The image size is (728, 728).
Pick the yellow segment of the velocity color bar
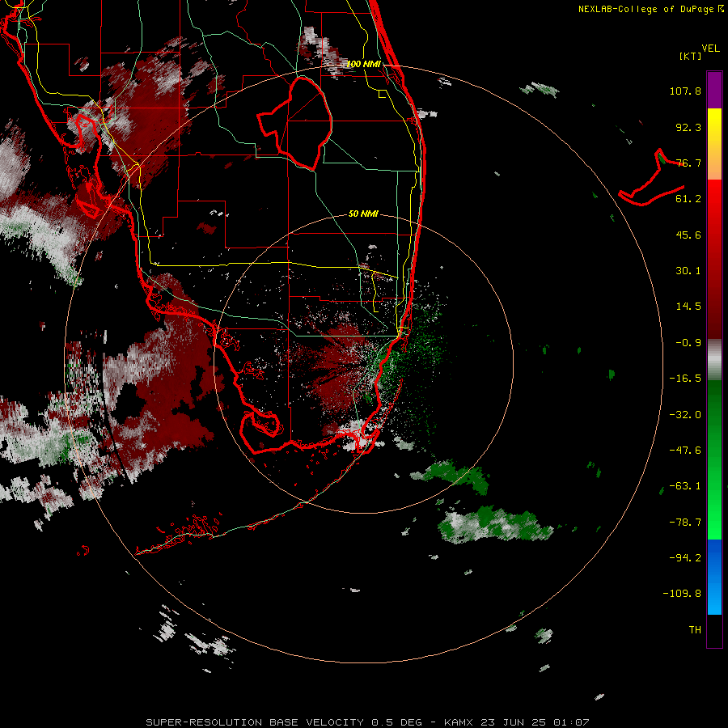[714, 126]
